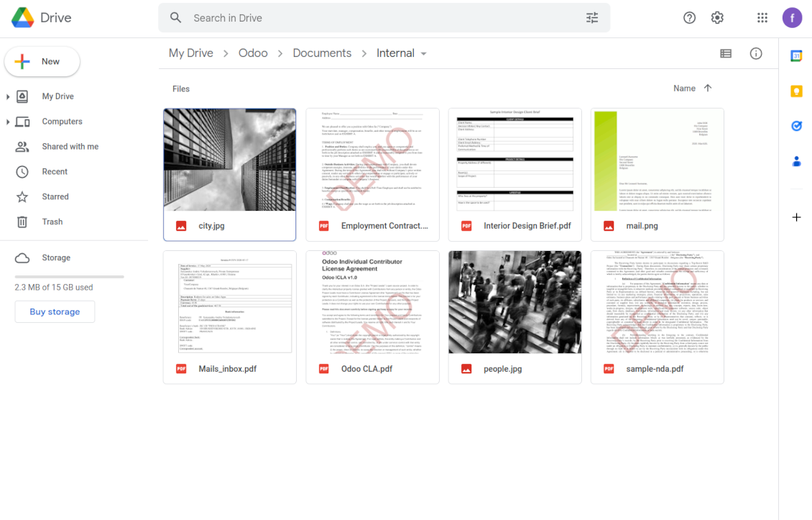Open the Name sort field menu
Image resolution: width=812 pixels, height=520 pixels.
(684, 88)
